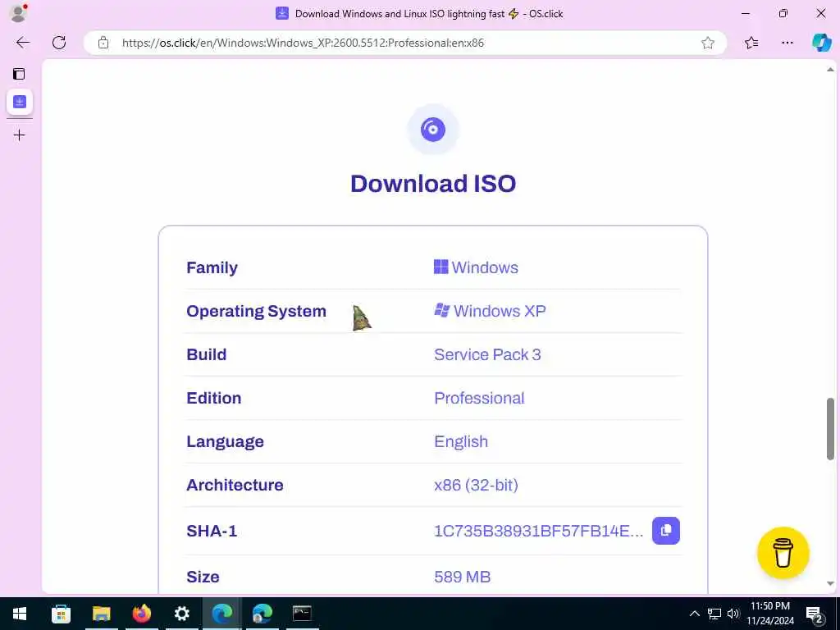Switch to the active Edge taskbar window
This screenshot has height=630, width=840.
(221, 614)
